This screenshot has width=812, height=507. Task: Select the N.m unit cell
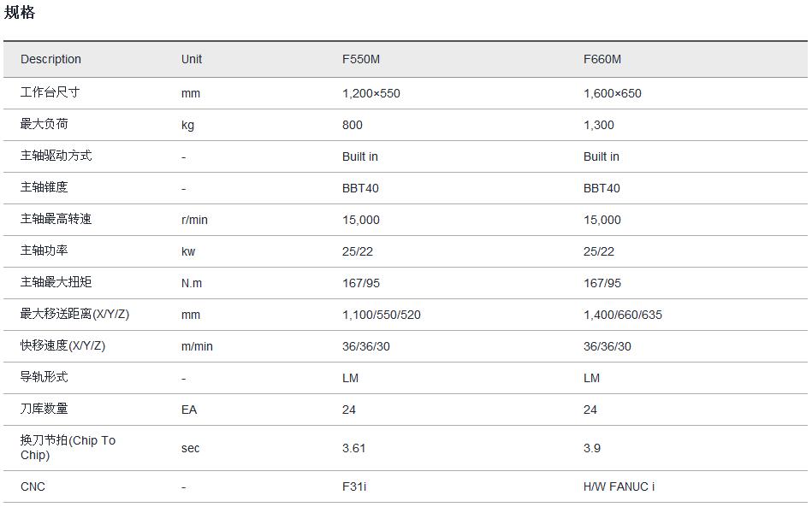[192, 283]
